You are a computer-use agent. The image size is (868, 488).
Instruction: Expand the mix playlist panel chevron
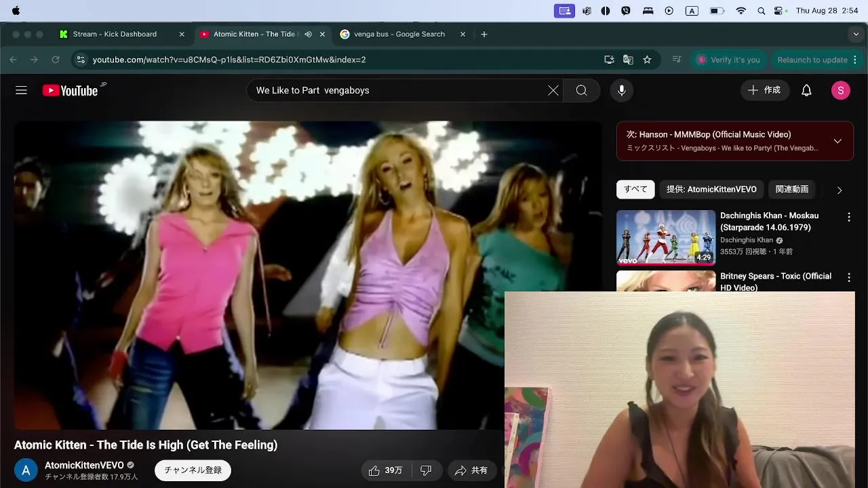click(x=837, y=141)
